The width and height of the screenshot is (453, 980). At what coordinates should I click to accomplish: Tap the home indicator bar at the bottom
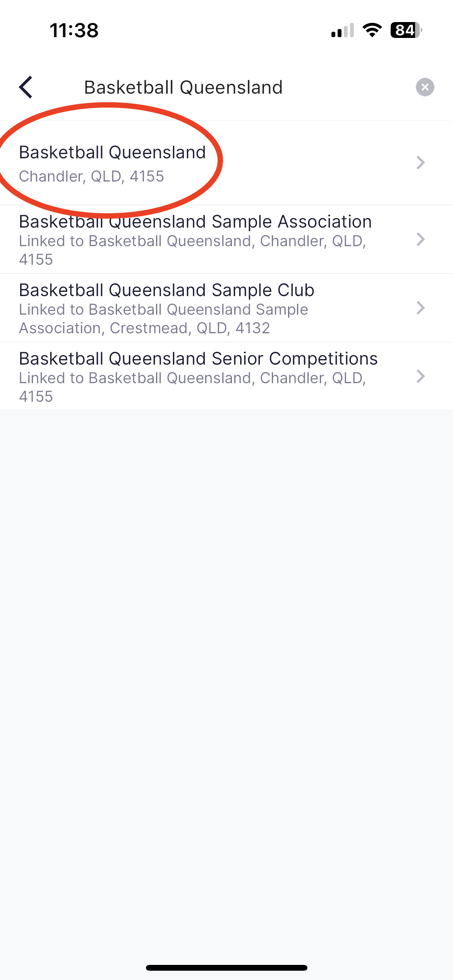(226, 968)
